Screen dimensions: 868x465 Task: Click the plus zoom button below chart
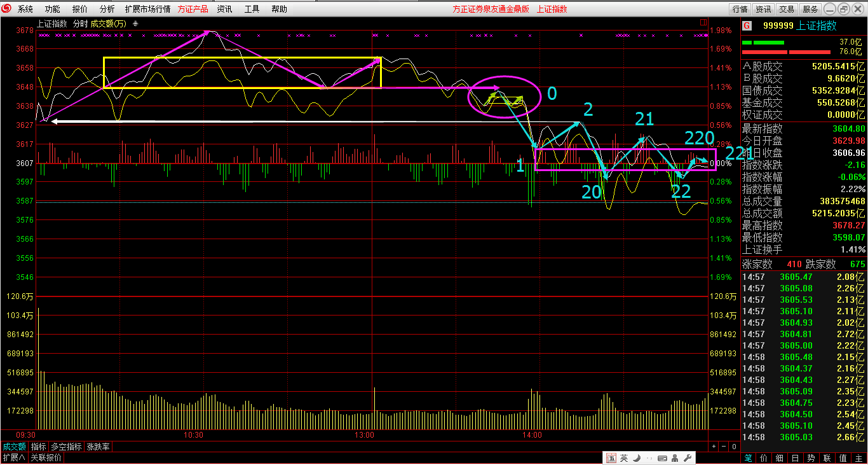[714, 447]
